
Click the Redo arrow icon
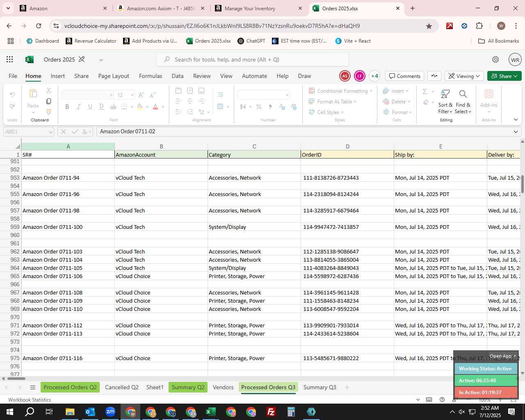point(12,106)
